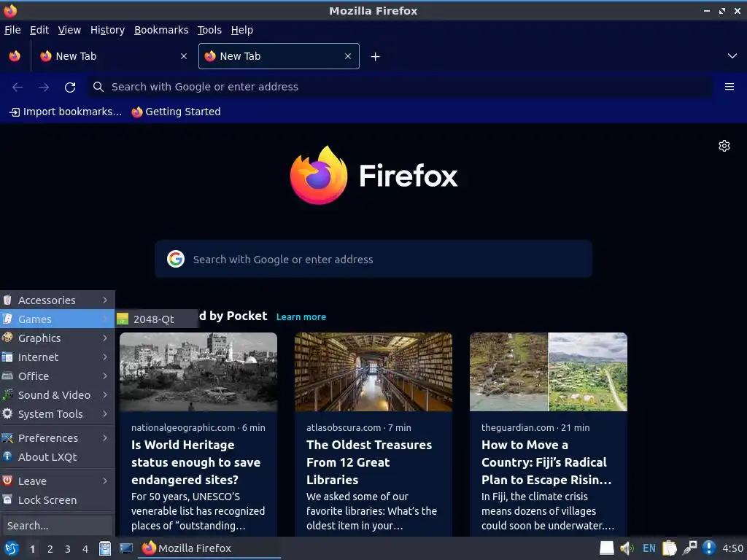Expand Office submenu

tap(57, 376)
